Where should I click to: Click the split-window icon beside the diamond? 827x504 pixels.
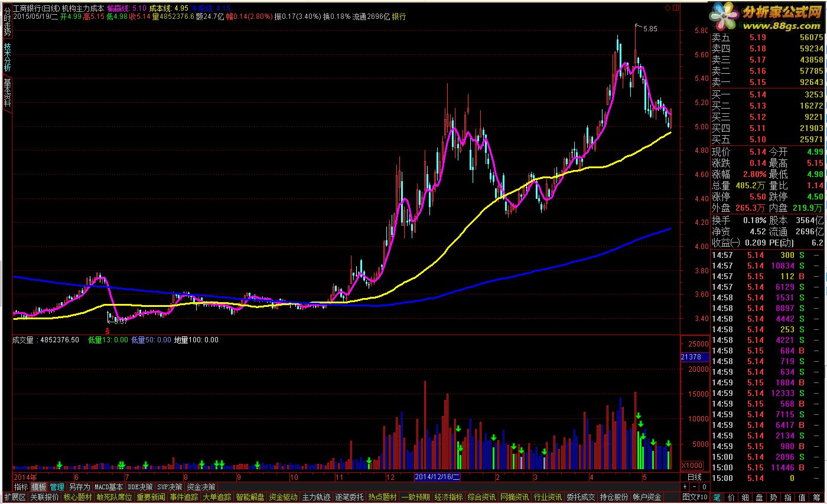pos(675,8)
